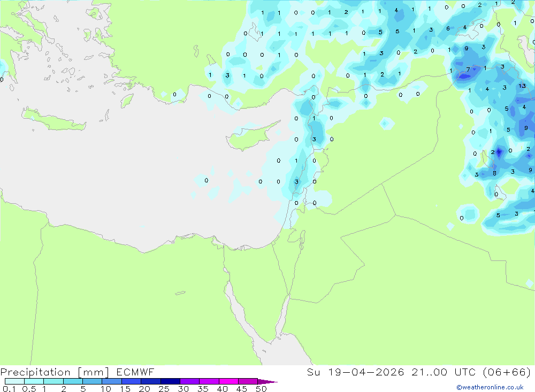Click the '7' precipitation value on the map
This screenshot has height=392, width=535.
coord(468,70)
